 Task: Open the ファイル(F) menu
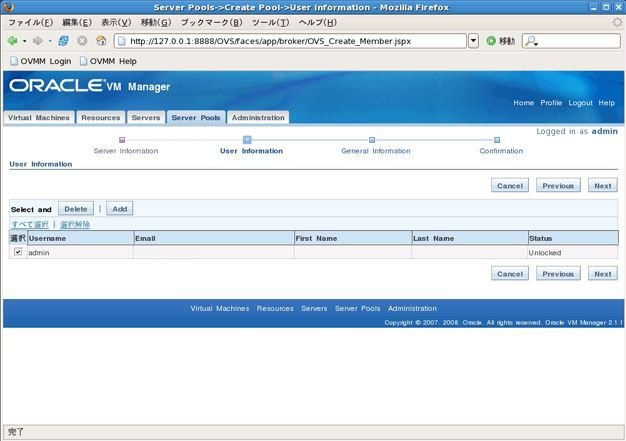coord(30,22)
